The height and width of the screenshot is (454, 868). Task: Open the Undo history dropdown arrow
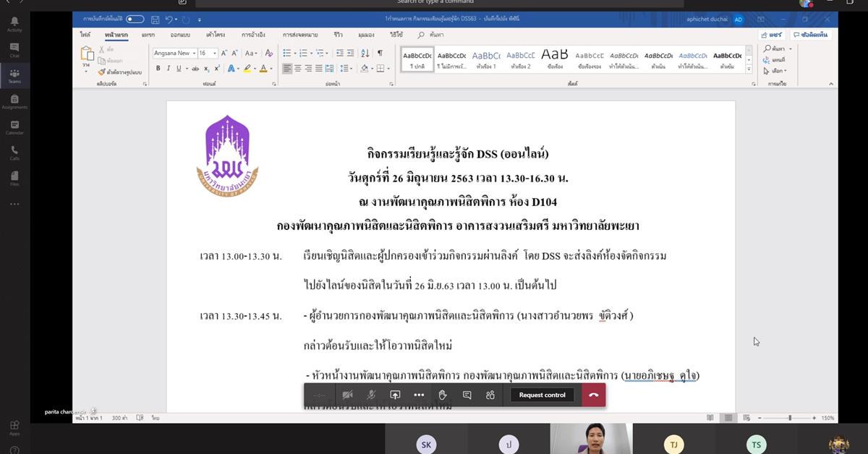[x=176, y=19]
